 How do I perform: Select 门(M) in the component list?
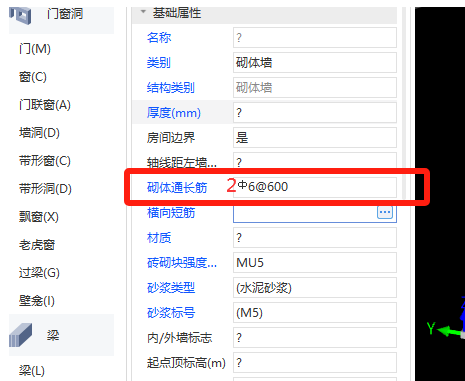pos(35,49)
